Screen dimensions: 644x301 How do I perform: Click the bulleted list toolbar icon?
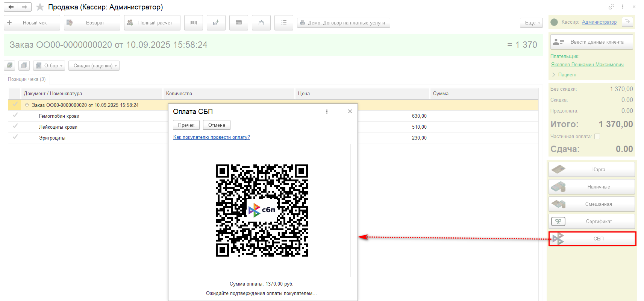pos(284,23)
